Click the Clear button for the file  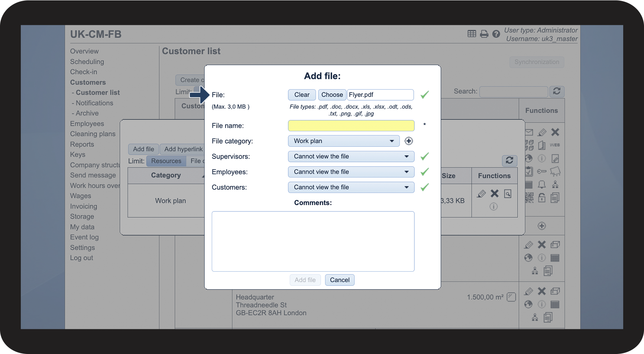302,95
